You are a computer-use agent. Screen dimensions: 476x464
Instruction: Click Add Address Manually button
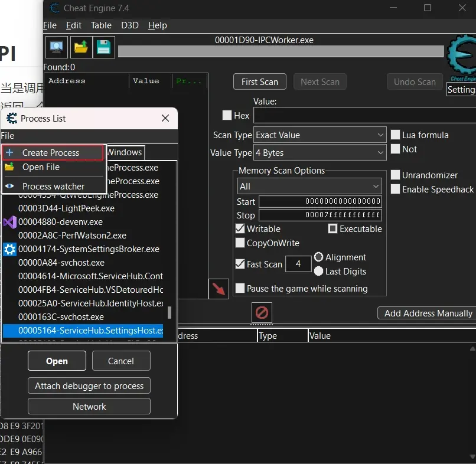(427, 313)
